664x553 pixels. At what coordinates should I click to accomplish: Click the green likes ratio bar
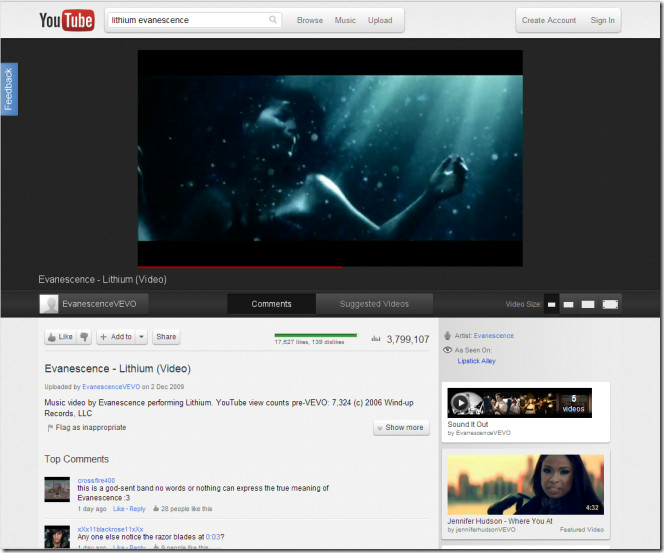coord(315,335)
